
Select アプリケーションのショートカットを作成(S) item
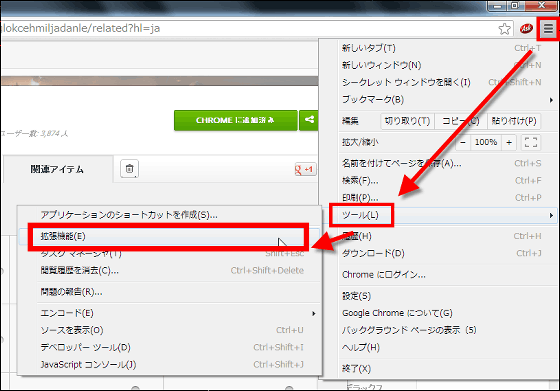coord(169,215)
